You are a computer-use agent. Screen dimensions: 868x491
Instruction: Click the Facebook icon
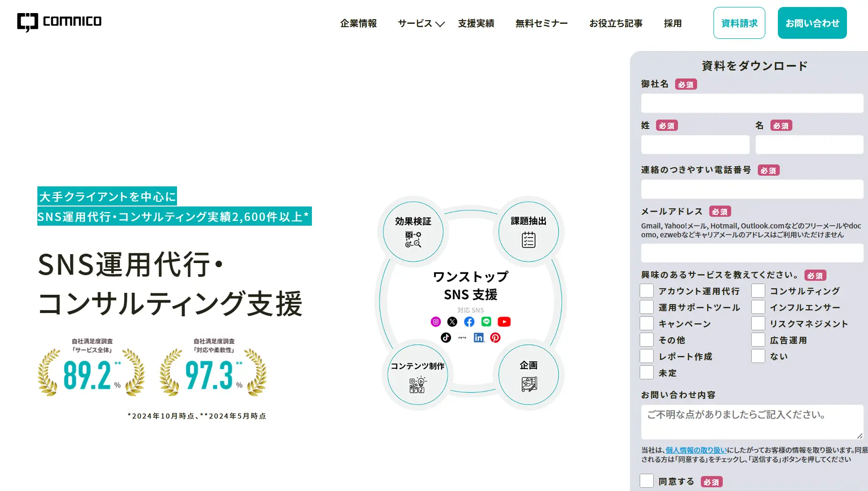[x=469, y=321]
